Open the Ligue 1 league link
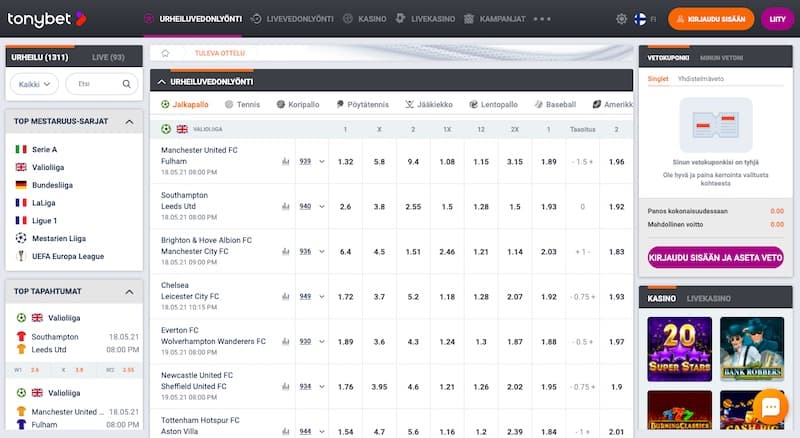The image size is (800, 438). pos(44,221)
